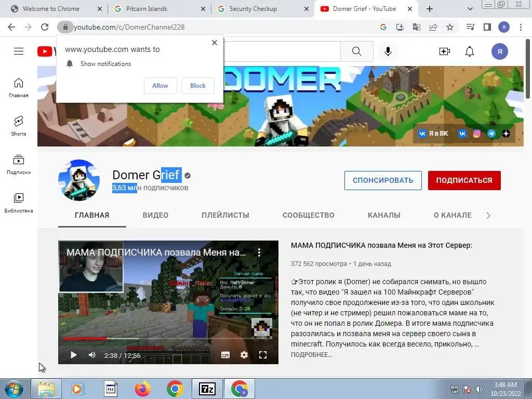
Task: Open the Windows Start menu
Action: click(14, 389)
